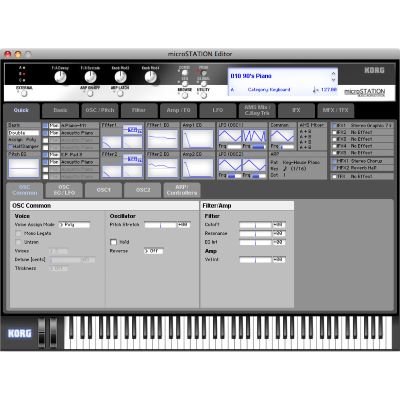Select the OSC1 sub-tab
This screenshot has height=400, width=400.
pyautogui.click(x=103, y=190)
